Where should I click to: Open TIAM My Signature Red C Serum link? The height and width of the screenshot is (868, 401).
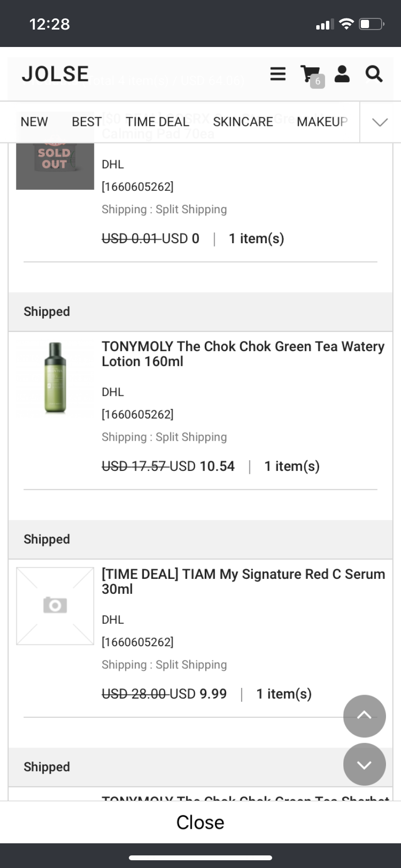point(243,581)
